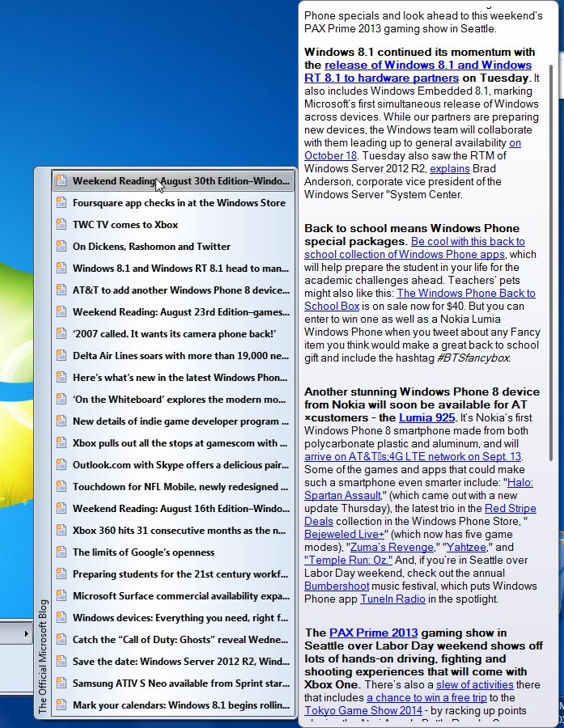This screenshot has height=728, width=564.
Task: Open arrive on AT&T 4G LTE network link
Action: click(x=413, y=456)
